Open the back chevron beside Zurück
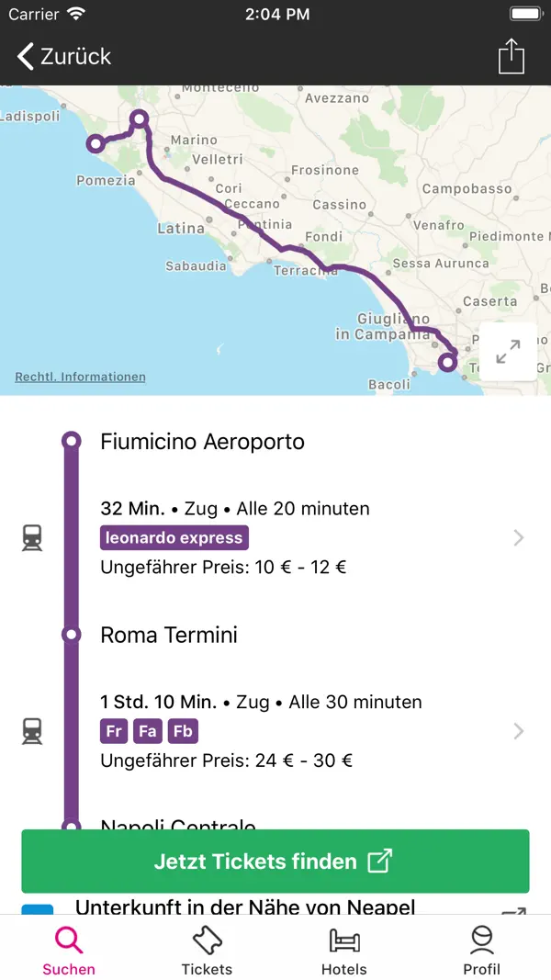Image resolution: width=551 pixels, height=980 pixels. click(x=24, y=56)
